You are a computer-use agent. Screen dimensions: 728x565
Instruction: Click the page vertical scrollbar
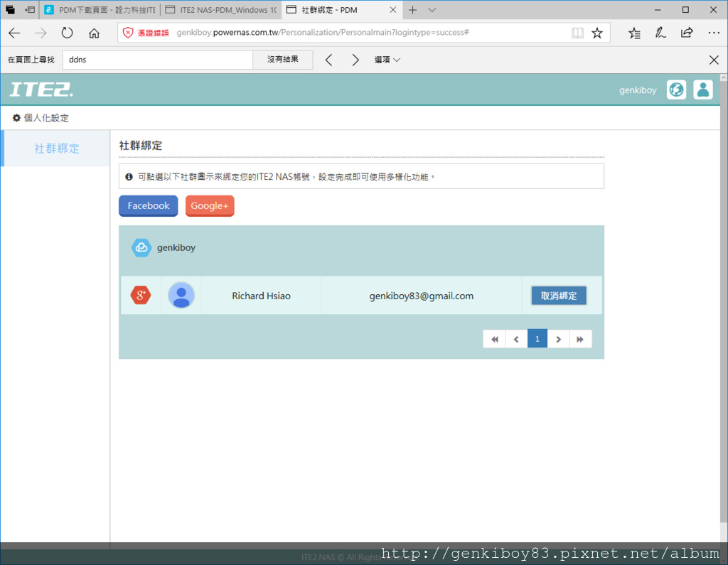pyautogui.click(x=723, y=302)
